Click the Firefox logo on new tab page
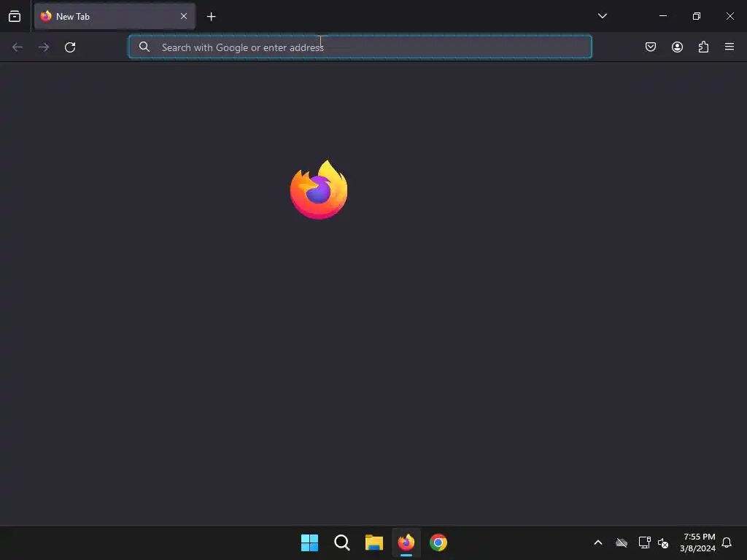Screen dimensions: 747x560 click(319, 190)
